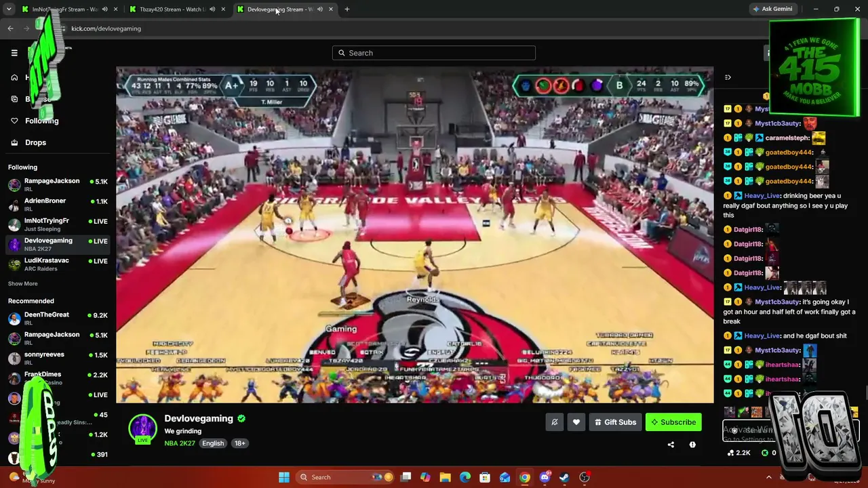The image size is (868, 488).
Task: Click the 18+ tag badge
Action: pyautogui.click(x=240, y=443)
